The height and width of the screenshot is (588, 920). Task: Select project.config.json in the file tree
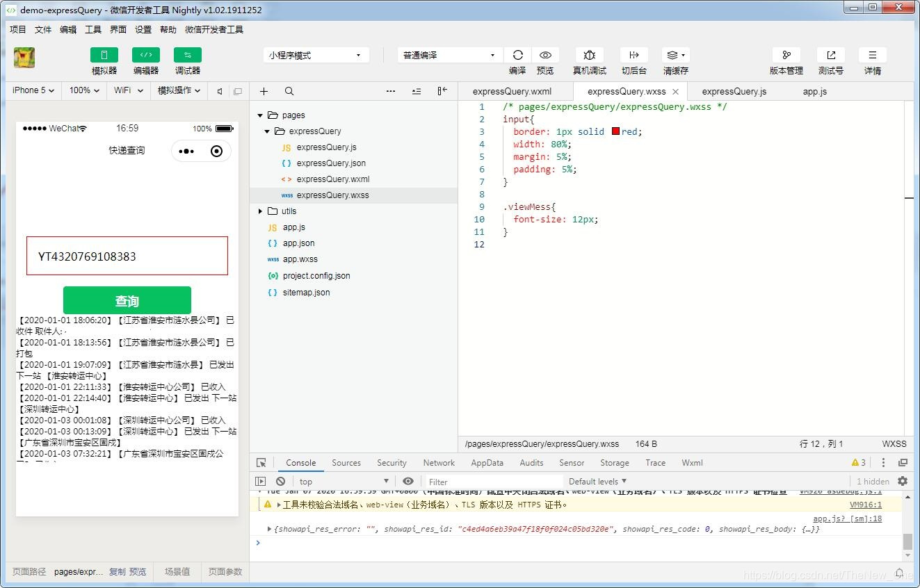(x=316, y=276)
